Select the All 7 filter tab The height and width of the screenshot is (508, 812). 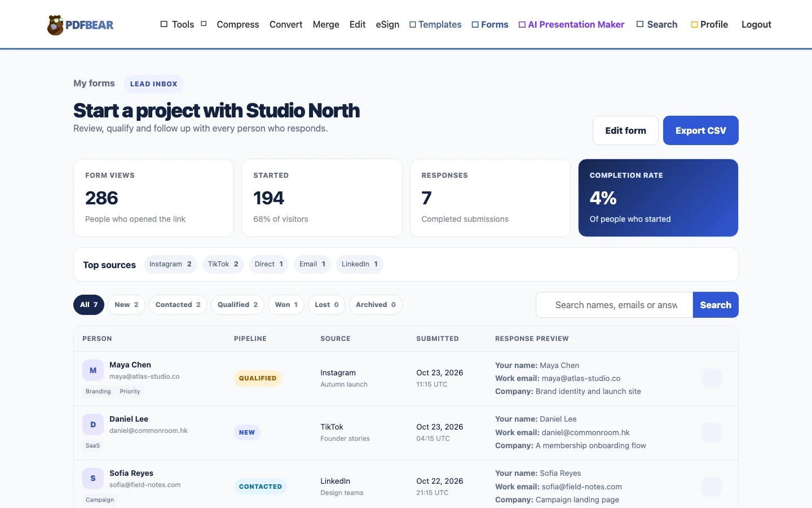[x=89, y=305]
